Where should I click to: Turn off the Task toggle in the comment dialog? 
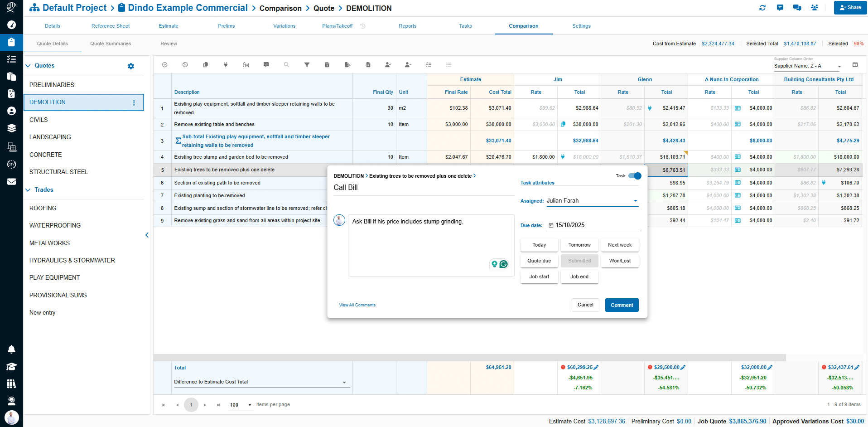(635, 176)
